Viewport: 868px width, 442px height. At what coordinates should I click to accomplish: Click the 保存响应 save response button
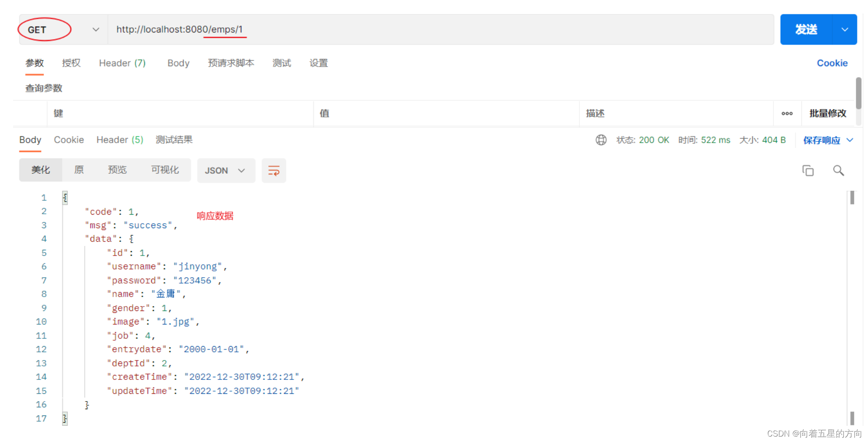pyautogui.click(x=822, y=140)
